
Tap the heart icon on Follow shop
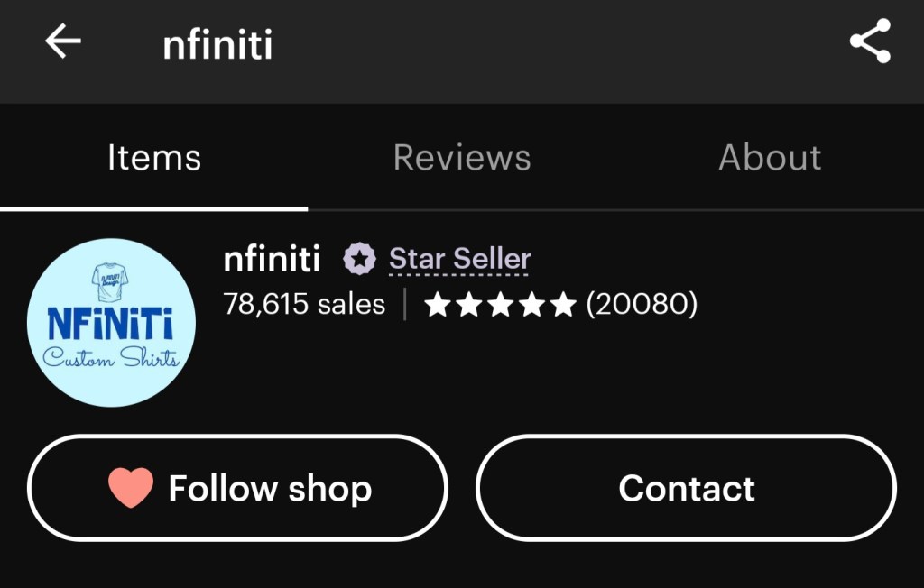(x=131, y=488)
